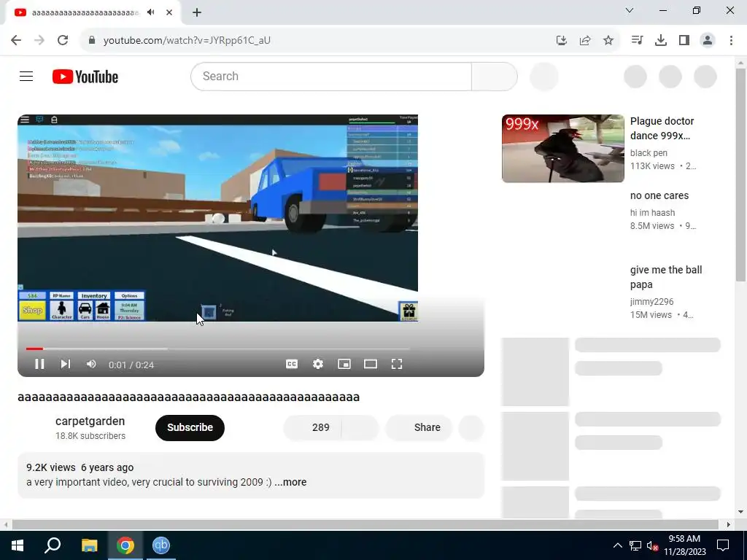Go to the YouTube home logo
The image size is (747, 560).
pos(85,77)
